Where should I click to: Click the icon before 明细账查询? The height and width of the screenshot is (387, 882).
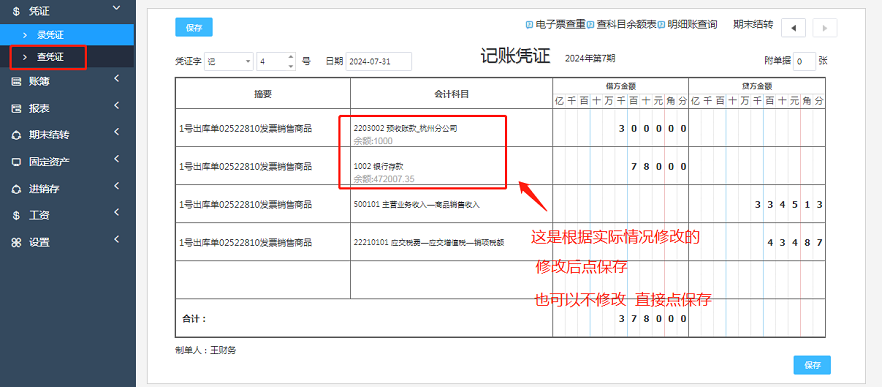click(662, 25)
